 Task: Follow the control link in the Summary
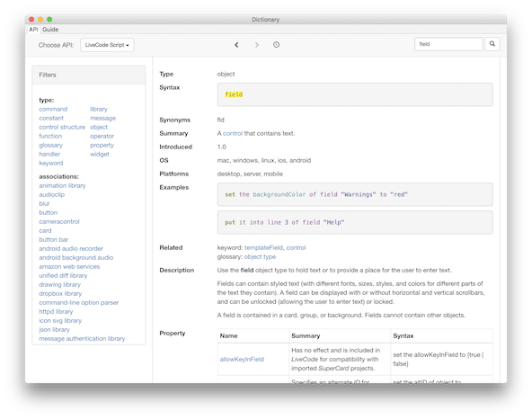(x=233, y=133)
